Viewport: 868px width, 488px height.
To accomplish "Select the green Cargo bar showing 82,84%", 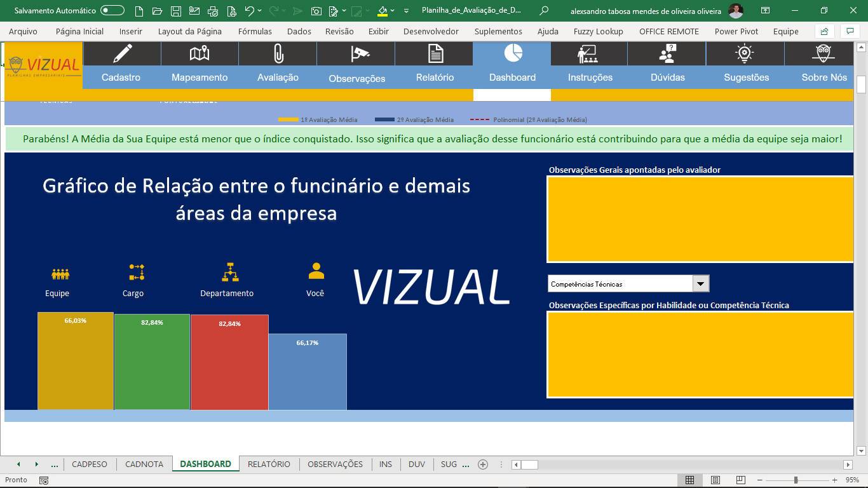I will click(x=152, y=362).
